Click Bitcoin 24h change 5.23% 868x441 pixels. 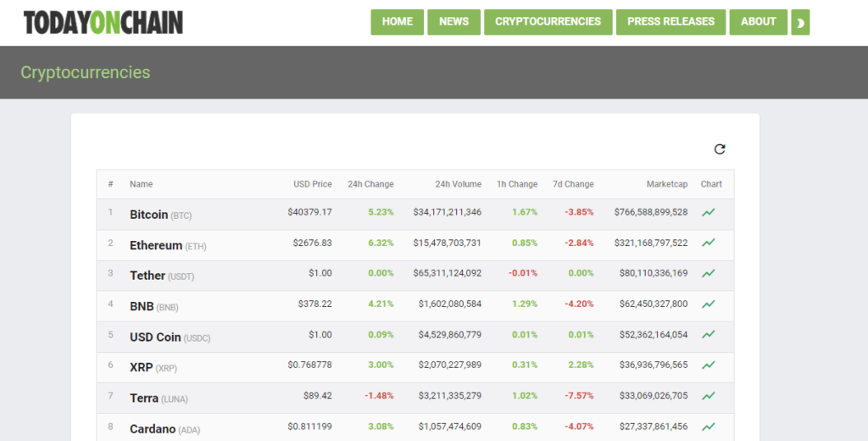coord(381,212)
